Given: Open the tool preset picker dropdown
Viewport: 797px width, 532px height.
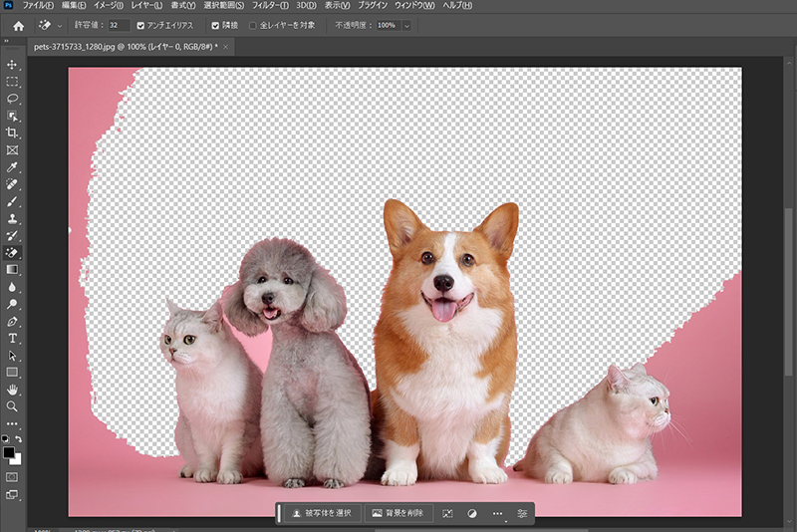Looking at the screenshot, I should [x=60, y=26].
